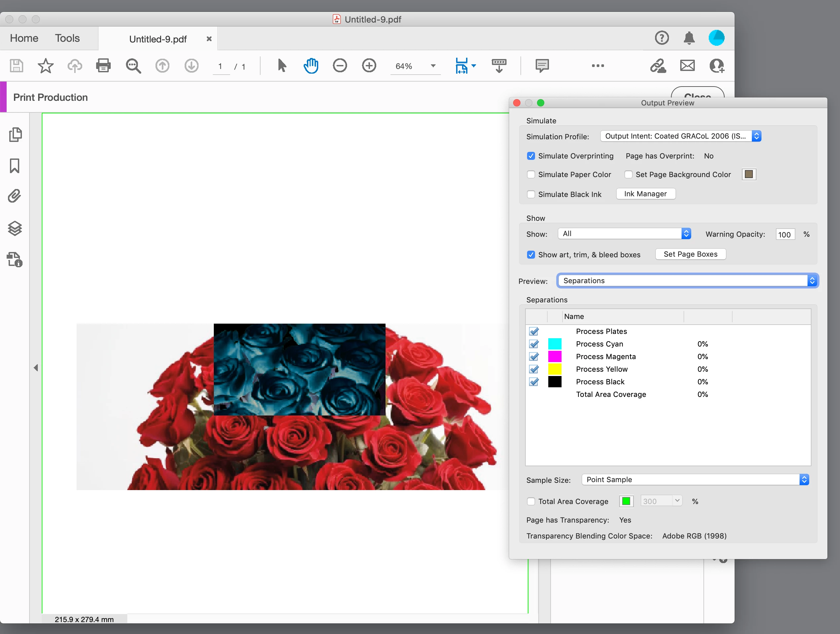Click the zoom in plus icon

369,66
